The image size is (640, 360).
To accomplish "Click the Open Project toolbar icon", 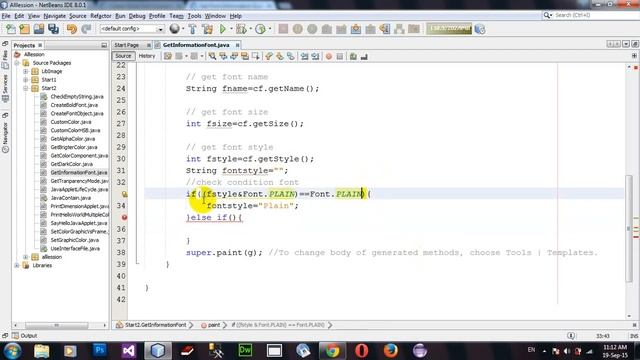I will click(x=39, y=29).
